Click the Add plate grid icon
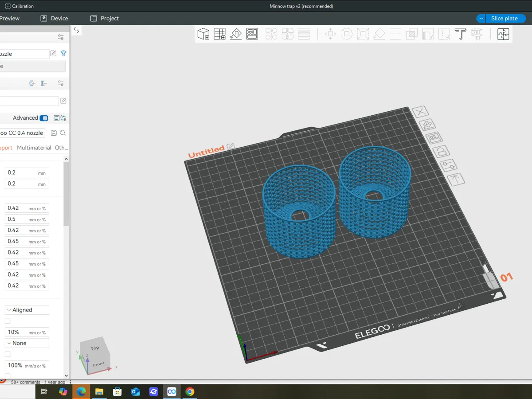 [220, 34]
